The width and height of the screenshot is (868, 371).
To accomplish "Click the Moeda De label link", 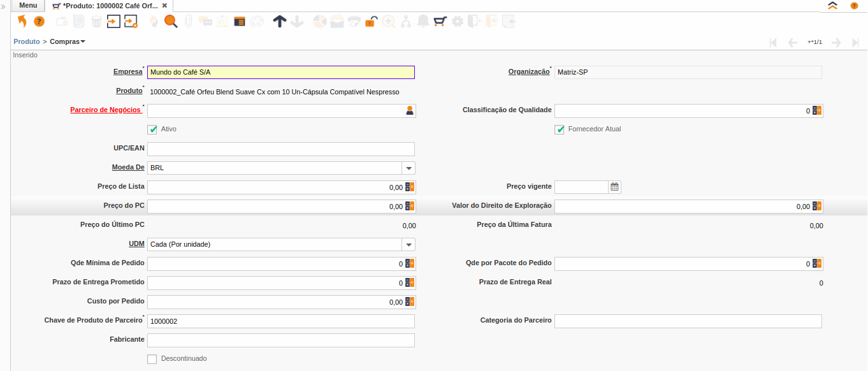I will point(128,168).
